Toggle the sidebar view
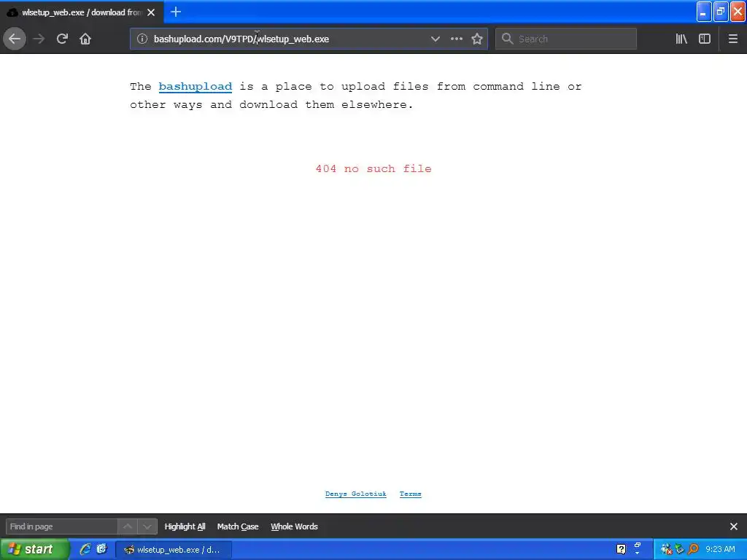This screenshot has width=747, height=560. [x=705, y=39]
